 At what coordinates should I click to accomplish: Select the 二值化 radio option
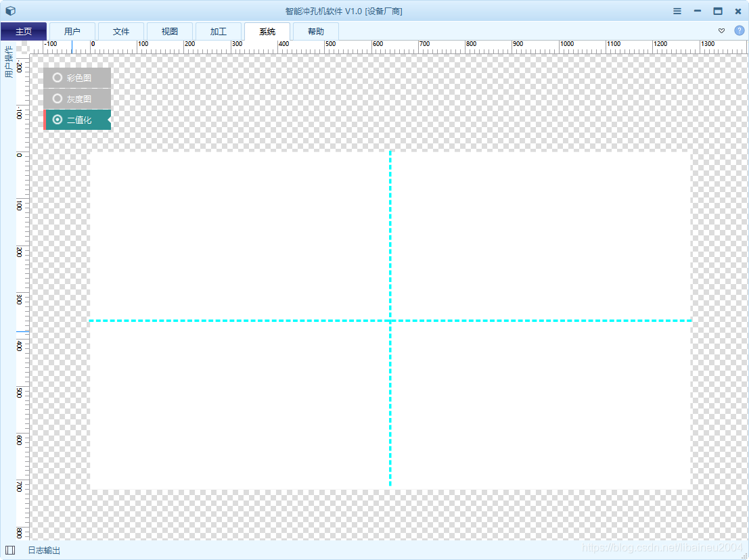click(x=77, y=120)
